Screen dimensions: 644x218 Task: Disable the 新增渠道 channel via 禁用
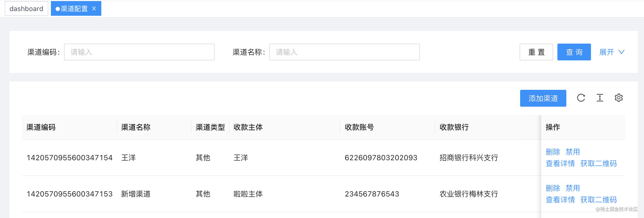pos(573,188)
